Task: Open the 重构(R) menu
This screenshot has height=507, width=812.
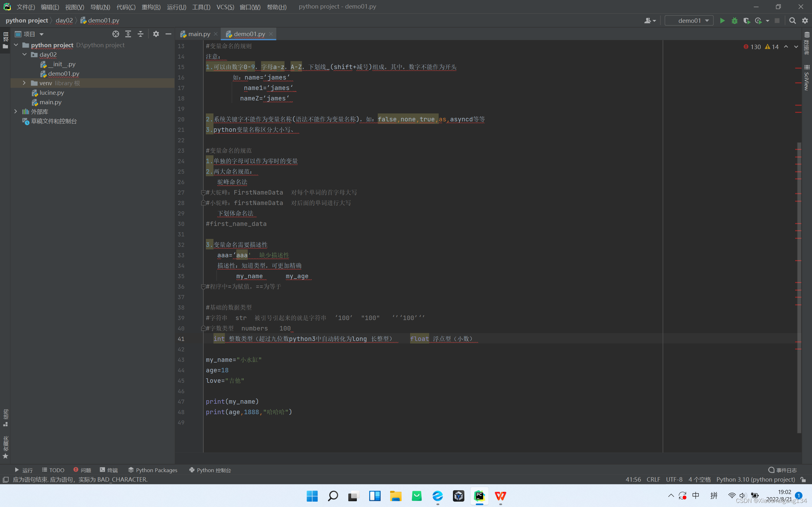Action: click(x=151, y=7)
